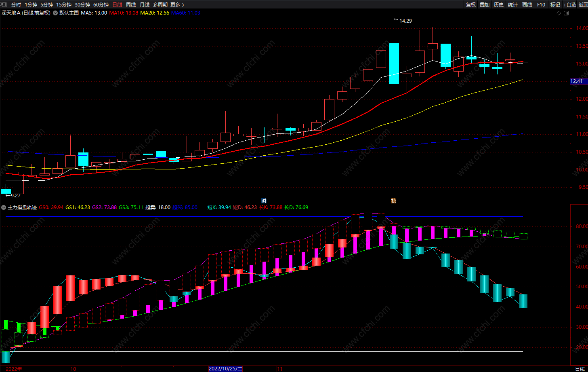Click the 2022/10/25/二 date marker
This screenshot has width=588, height=372.
pyautogui.click(x=225, y=369)
